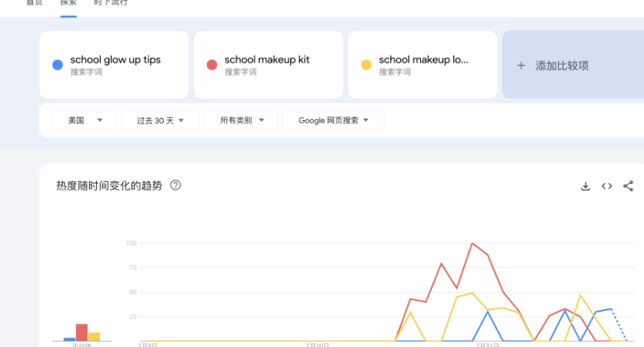Screen dimensions: 644x347
Task: Click the share icon for the chart
Action: click(x=628, y=186)
